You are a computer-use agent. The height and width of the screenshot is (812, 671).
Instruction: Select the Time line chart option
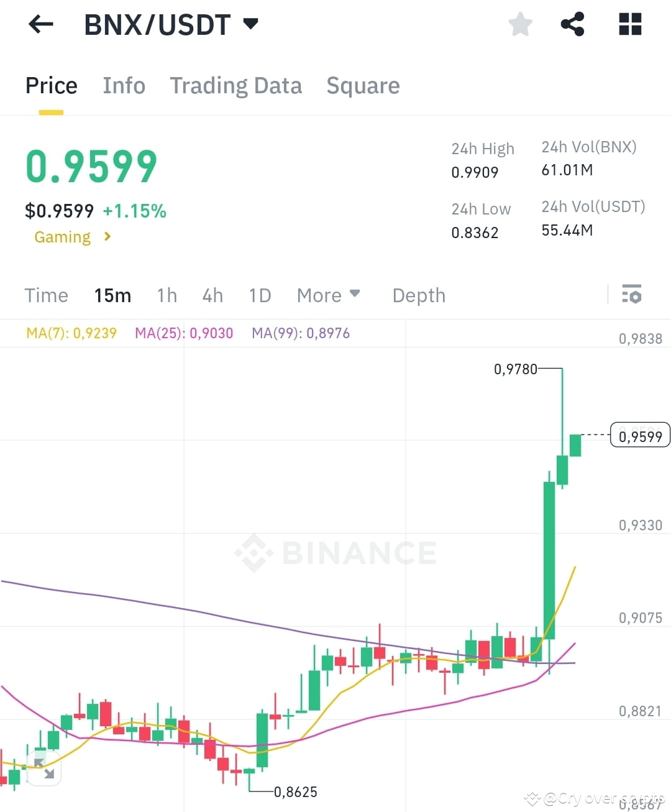pyautogui.click(x=46, y=295)
